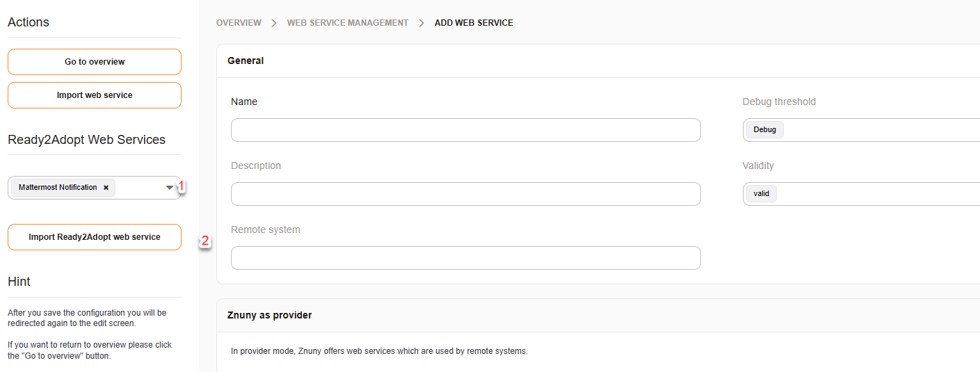Click the chevron before Add Web Service

(421, 23)
